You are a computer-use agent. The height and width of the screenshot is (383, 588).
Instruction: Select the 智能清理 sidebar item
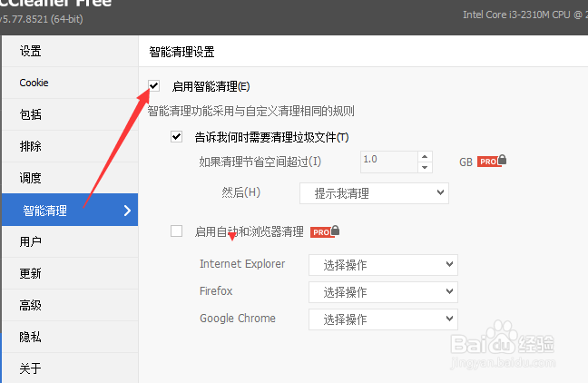(70, 210)
